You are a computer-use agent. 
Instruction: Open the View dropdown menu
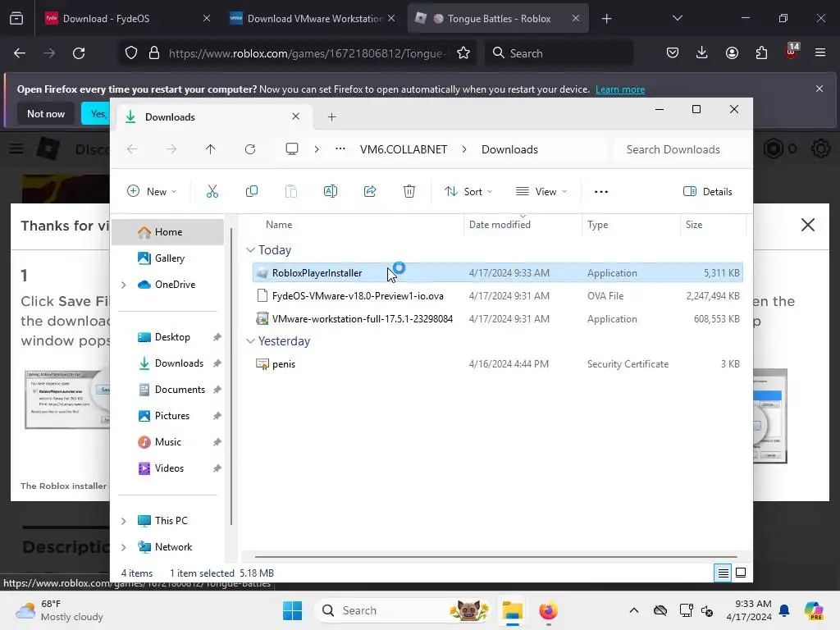point(541,191)
